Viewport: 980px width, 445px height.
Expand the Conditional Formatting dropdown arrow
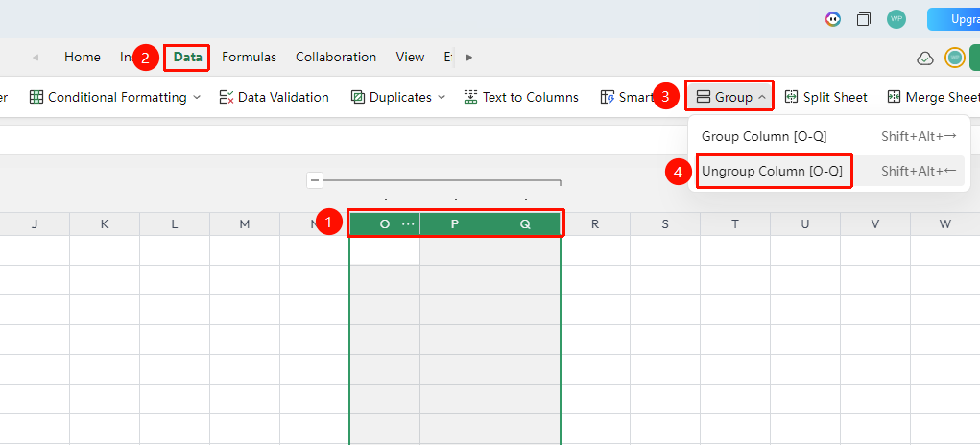point(197,98)
